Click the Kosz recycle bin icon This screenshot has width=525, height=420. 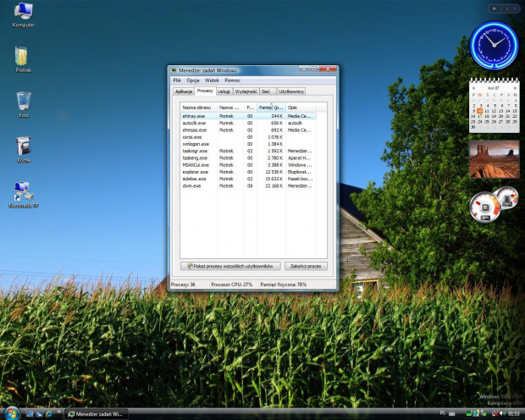23,103
